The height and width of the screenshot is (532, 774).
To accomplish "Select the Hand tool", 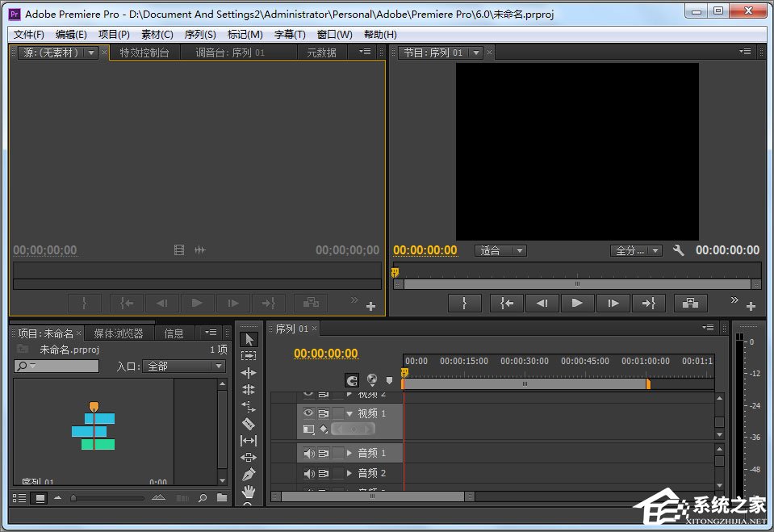I will pos(249,491).
